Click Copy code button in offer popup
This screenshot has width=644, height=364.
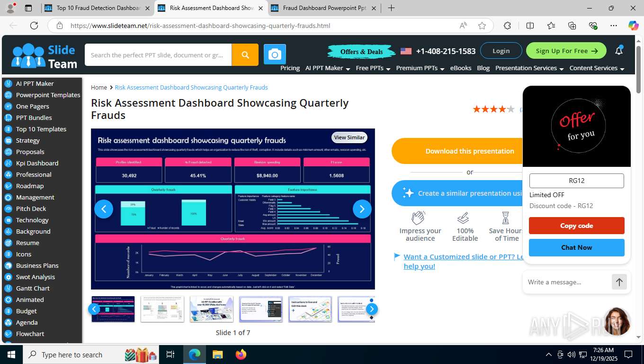(576, 226)
